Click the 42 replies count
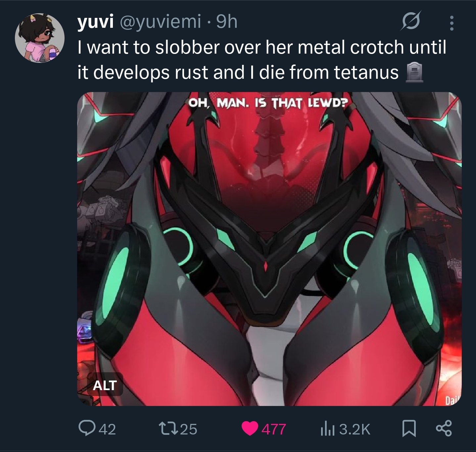This screenshot has height=452, width=476. point(107,429)
